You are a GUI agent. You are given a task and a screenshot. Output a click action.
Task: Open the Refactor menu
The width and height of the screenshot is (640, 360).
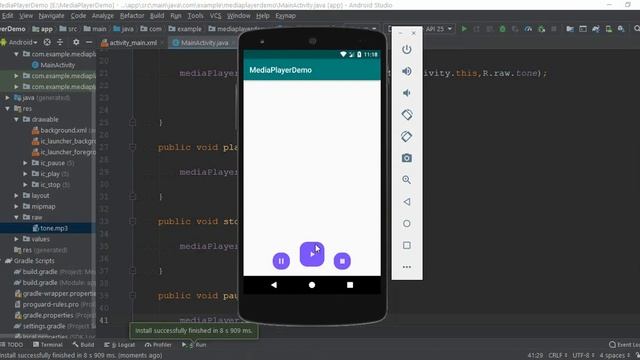click(x=132, y=16)
